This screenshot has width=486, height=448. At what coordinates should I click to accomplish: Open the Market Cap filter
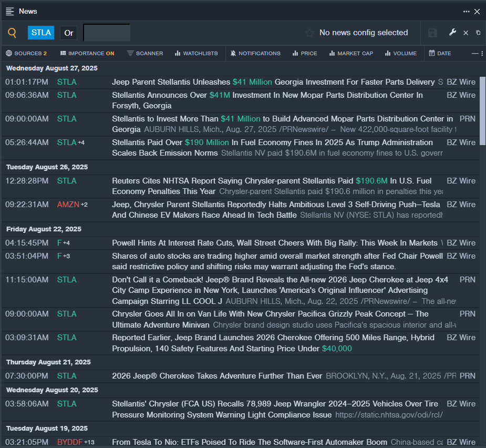(351, 53)
